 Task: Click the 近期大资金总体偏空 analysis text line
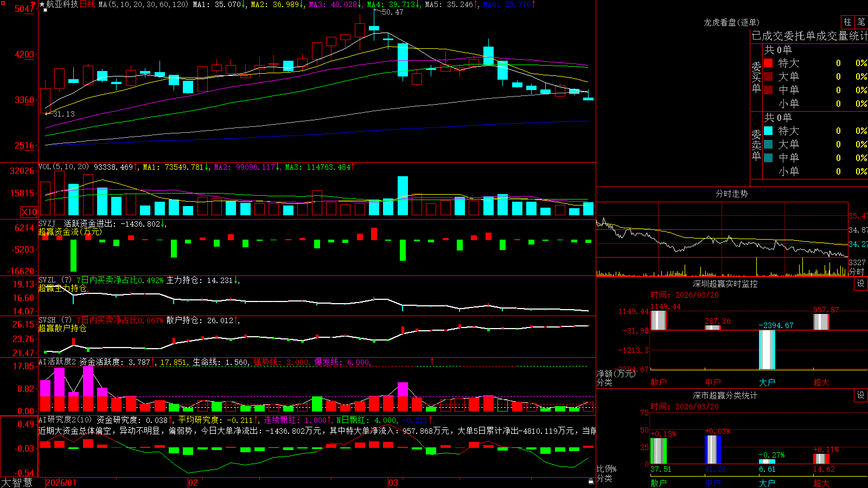tap(317, 431)
